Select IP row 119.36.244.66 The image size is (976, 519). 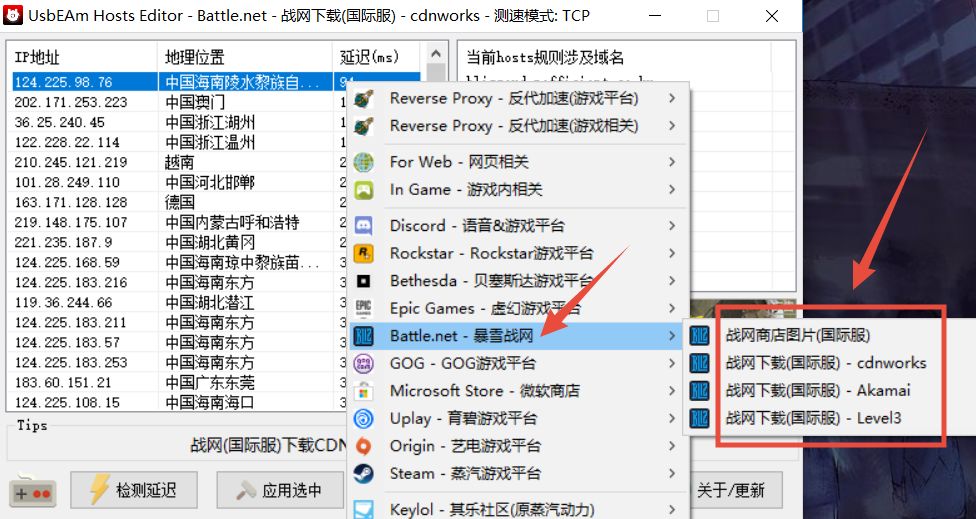pyautogui.click(x=179, y=302)
